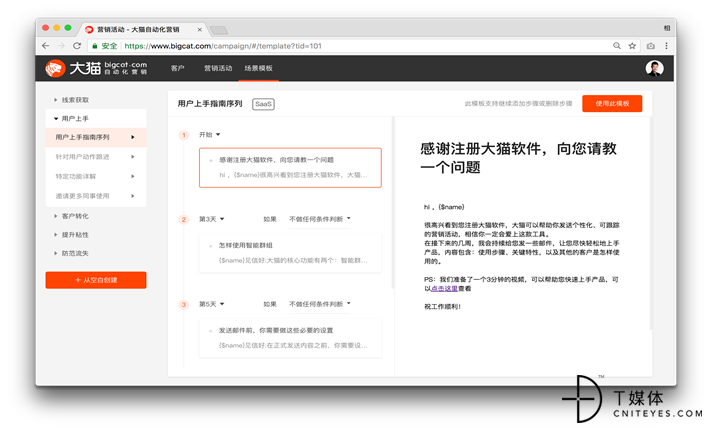Open the Chrome three-dot menu
712x433 pixels.
[x=666, y=46]
